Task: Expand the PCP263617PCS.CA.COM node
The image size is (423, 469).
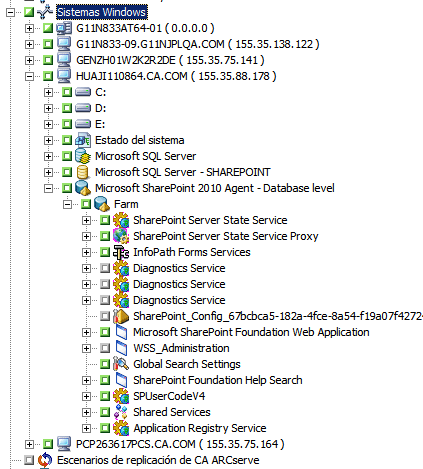Action: (29, 444)
